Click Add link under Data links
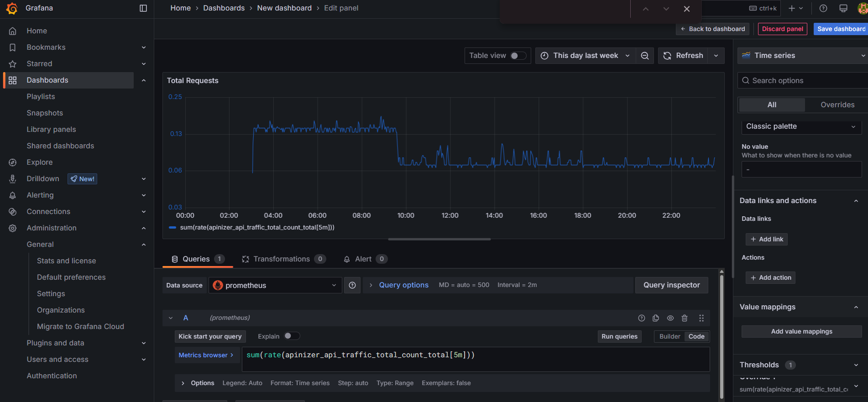The height and width of the screenshot is (402, 868). click(767, 240)
